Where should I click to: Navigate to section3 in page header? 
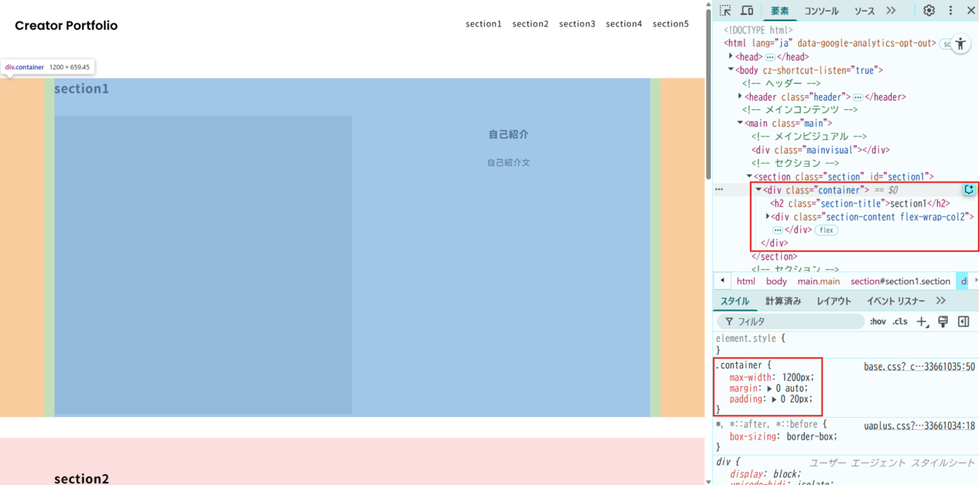[x=577, y=24]
